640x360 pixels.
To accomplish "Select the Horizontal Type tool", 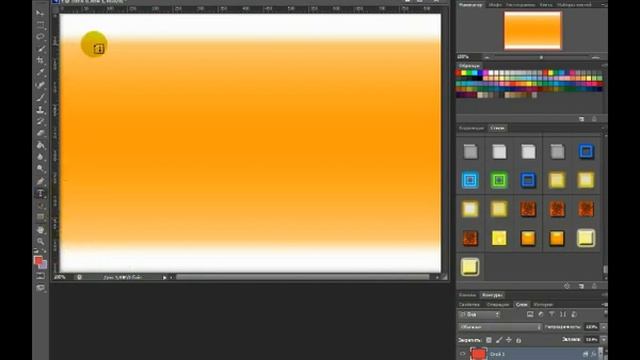I will tap(40, 193).
